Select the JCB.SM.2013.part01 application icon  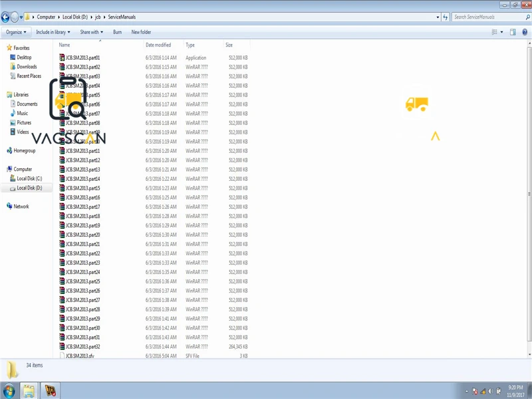click(62, 57)
